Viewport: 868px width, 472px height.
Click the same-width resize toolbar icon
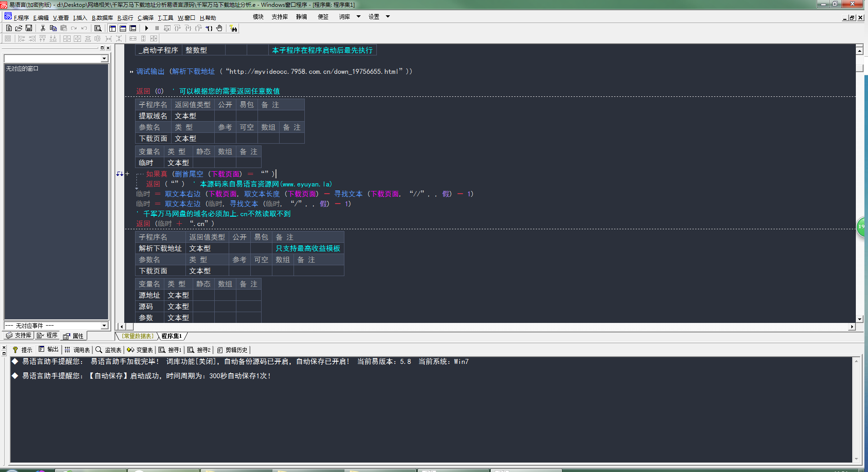coord(133,39)
